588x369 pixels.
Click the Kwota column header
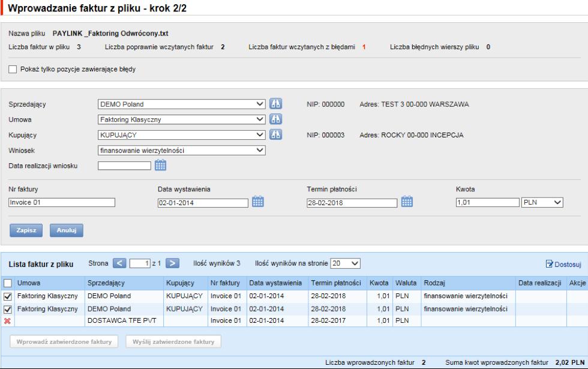379,283
